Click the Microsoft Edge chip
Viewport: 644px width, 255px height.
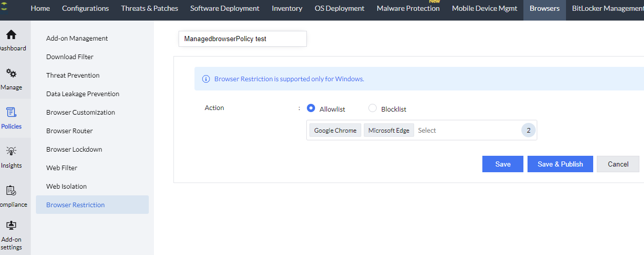388,131
